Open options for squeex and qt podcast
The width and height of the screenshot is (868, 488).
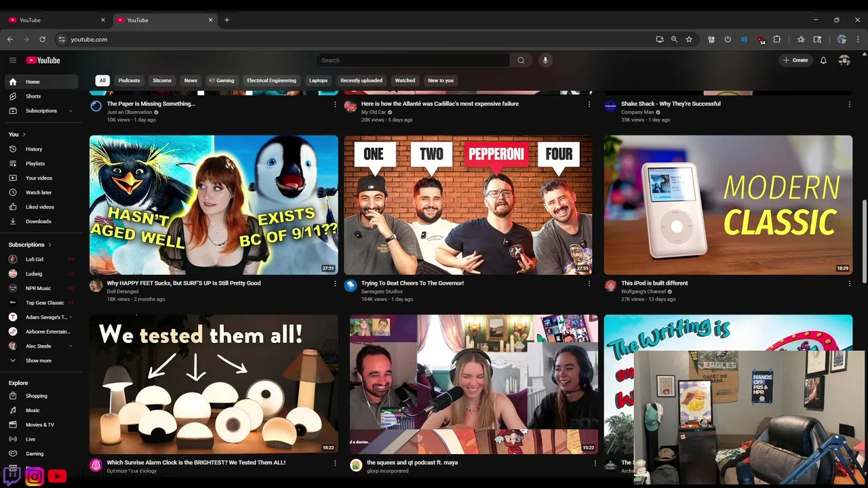point(595,463)
